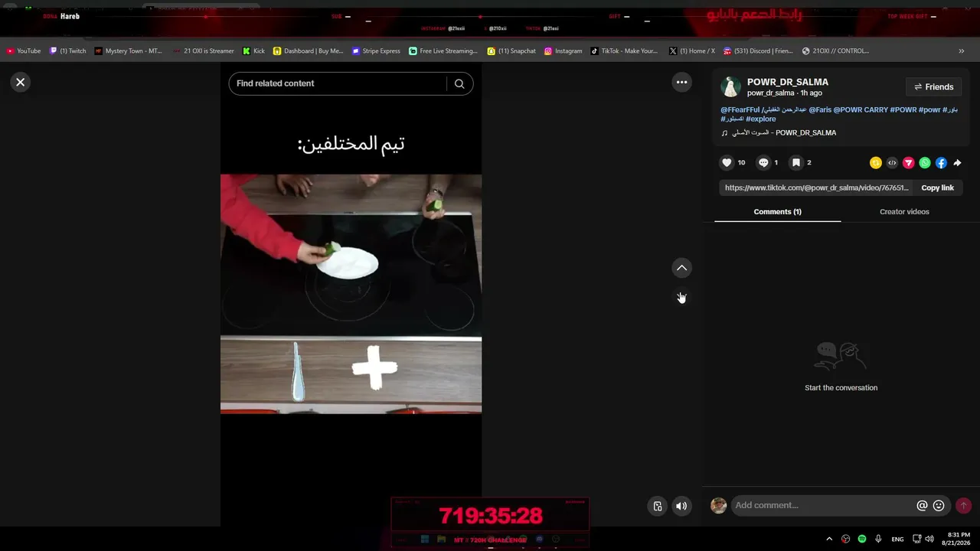The image size is (980, 551).
Task: Open the @FFearFFul mention
Action: pos(740,109)
